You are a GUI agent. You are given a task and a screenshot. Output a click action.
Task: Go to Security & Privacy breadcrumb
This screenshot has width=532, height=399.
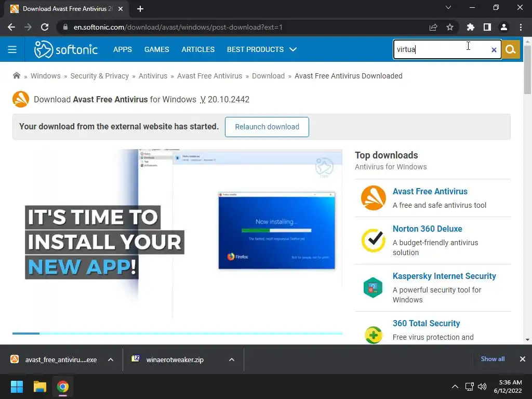(99, 76)
